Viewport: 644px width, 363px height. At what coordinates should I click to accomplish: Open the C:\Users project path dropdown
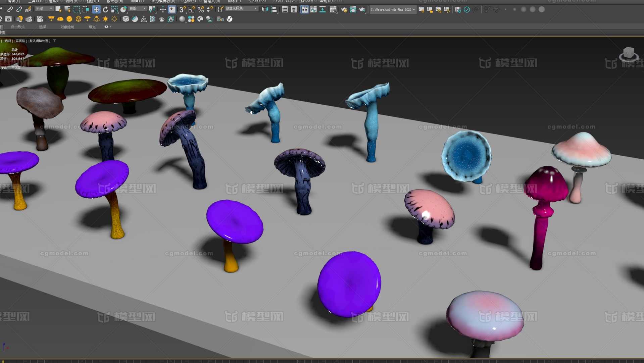tap(393, 9)
